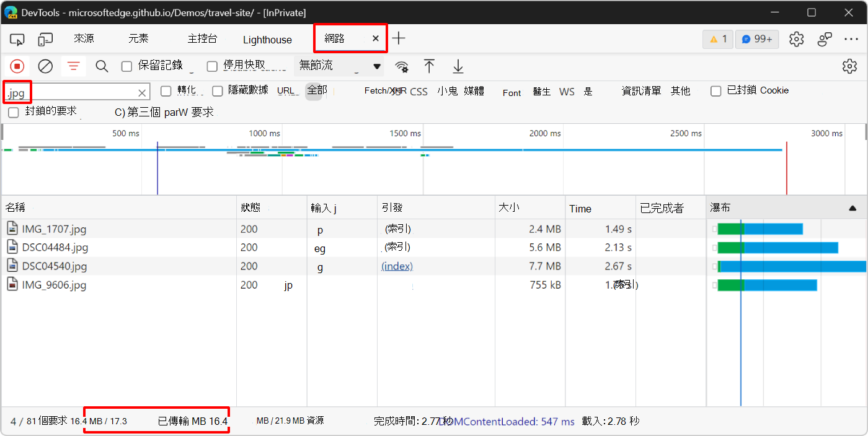Click the 2.13 s time cell
This screenshot has height=436, width=868.
tap(618, 248)
